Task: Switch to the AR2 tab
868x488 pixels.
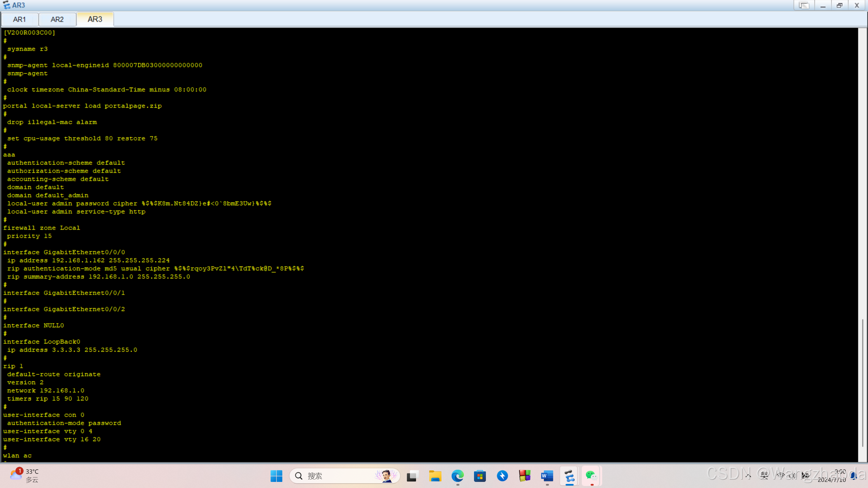Action: [x=57, y=19]
